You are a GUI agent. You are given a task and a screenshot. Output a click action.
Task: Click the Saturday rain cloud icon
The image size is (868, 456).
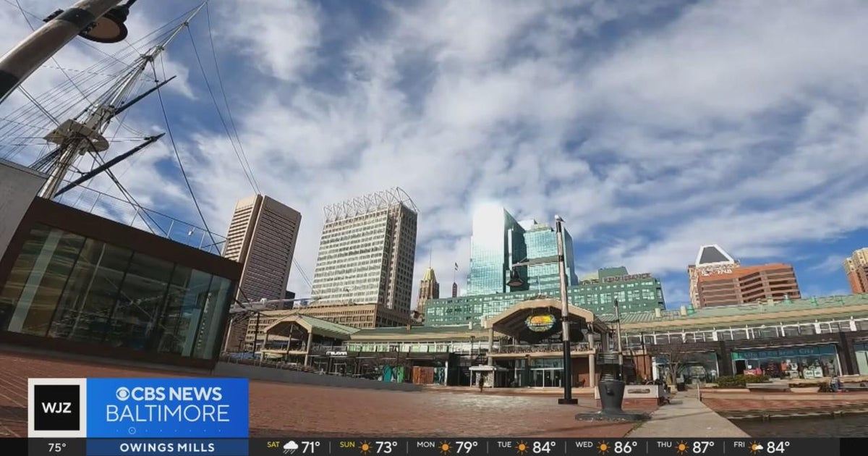click(291, 447)
